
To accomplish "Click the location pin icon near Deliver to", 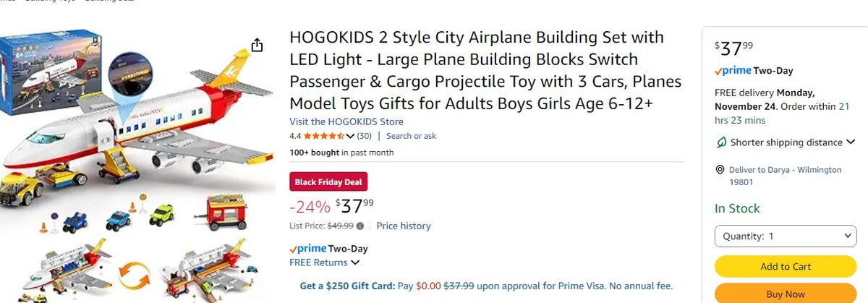I will coord(720,170).
